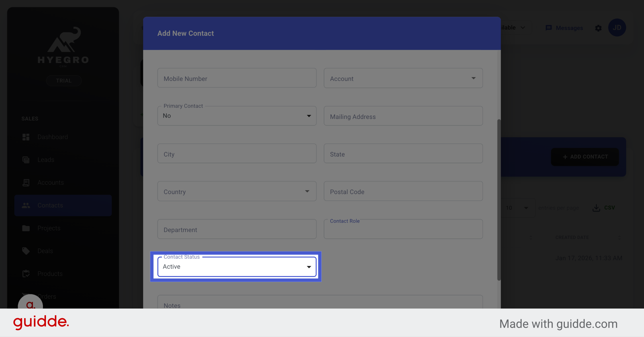644x337 pixels.
Task: Open the Messages icon in the top bar
Action: click(x=549, y=28)
